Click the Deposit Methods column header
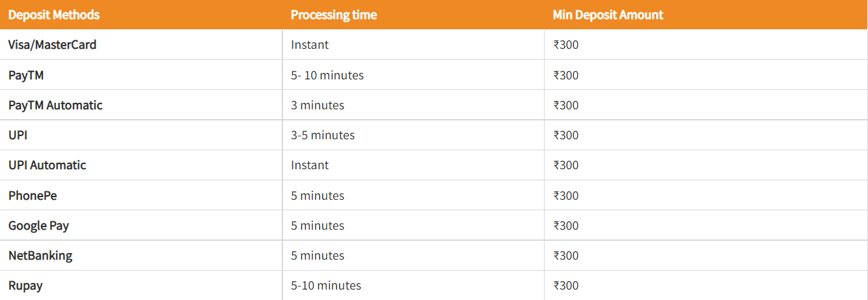This screenshot has height=300, width=868. click(54, 14)
